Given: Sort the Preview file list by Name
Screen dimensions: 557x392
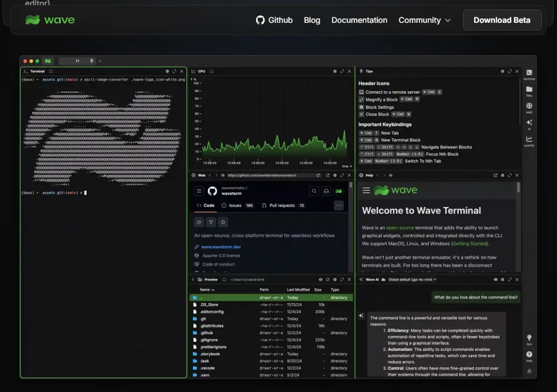Looking at the screenshot, I should 207,290.
